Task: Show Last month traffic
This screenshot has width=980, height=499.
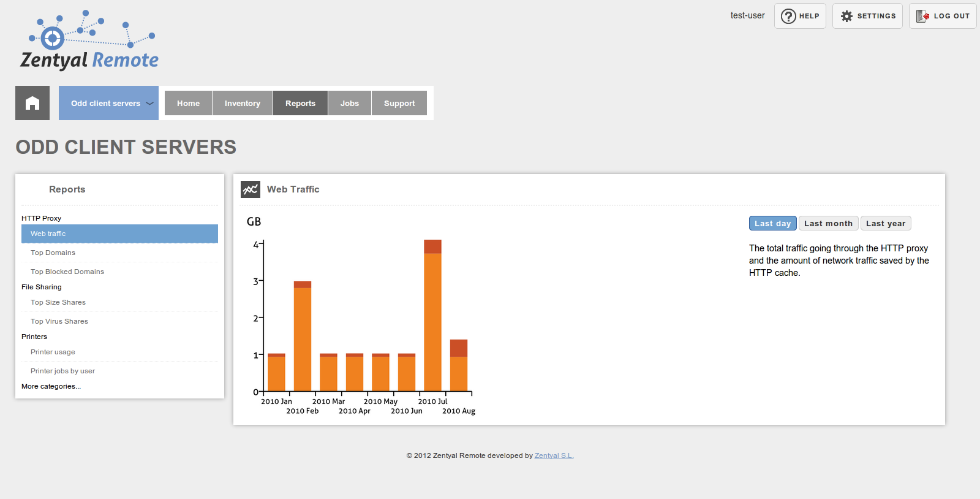Action: click(x=828, y=223)
